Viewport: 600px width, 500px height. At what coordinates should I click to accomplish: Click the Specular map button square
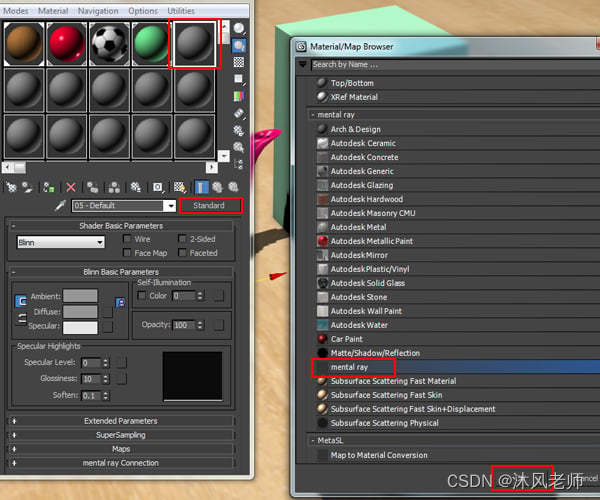click(x=108, y=327)
